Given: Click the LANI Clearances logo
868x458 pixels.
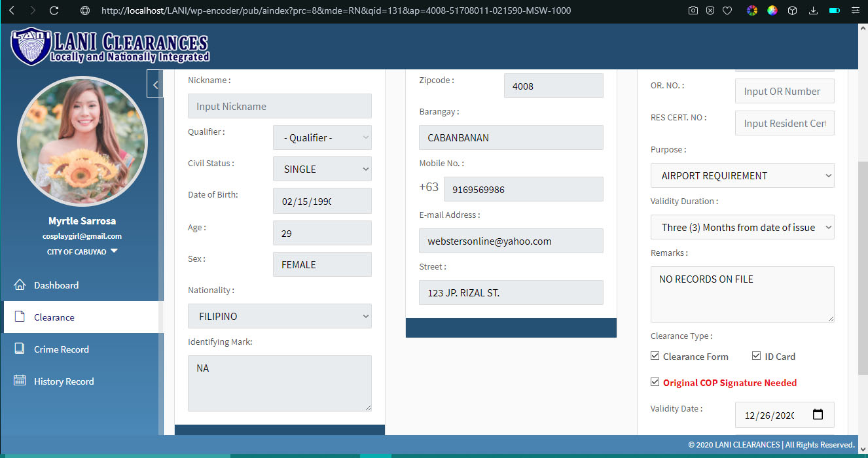Looking at the screenshot, I should click(110, 46).
